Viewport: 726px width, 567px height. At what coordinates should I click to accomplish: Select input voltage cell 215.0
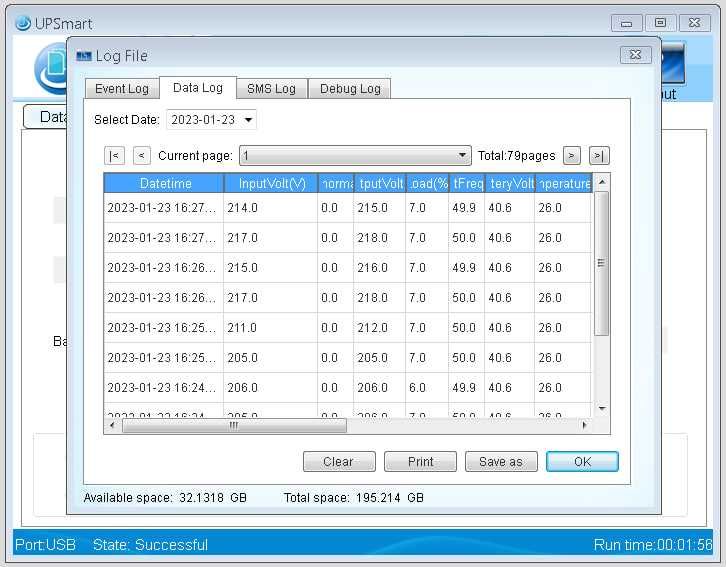point(270,268)
